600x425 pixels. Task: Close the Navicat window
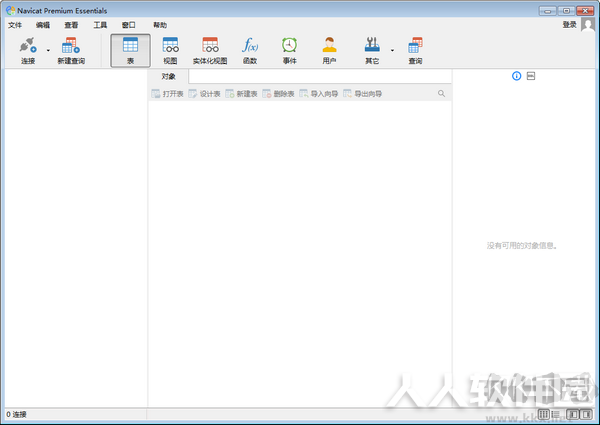tap(585, 11)
